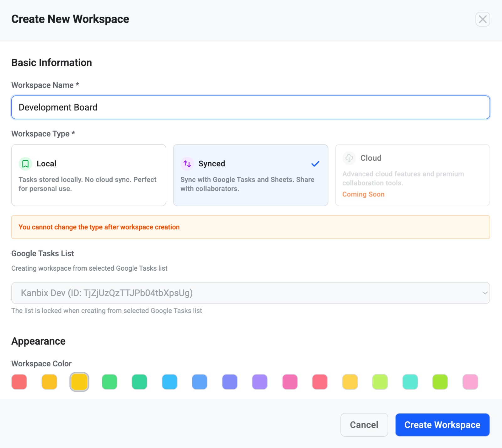Click the Coming Soon label on Cloud card
Screen dimensions: 502x448
pos(363,194)
